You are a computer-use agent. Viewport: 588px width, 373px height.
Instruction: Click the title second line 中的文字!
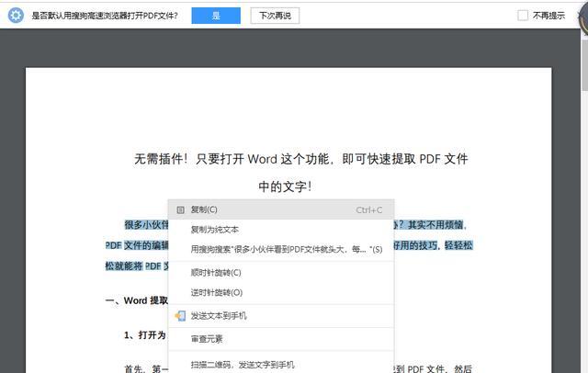[x=285, y=186]
